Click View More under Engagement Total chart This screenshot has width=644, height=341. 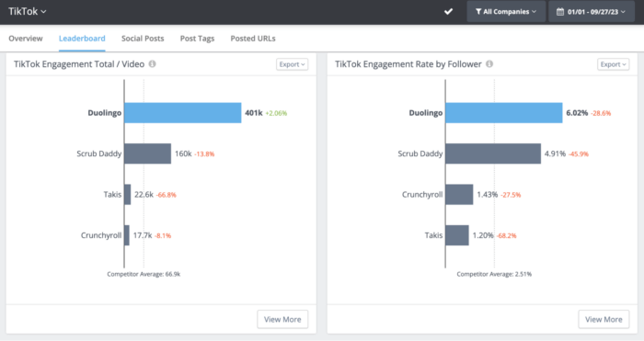[282, 319]
